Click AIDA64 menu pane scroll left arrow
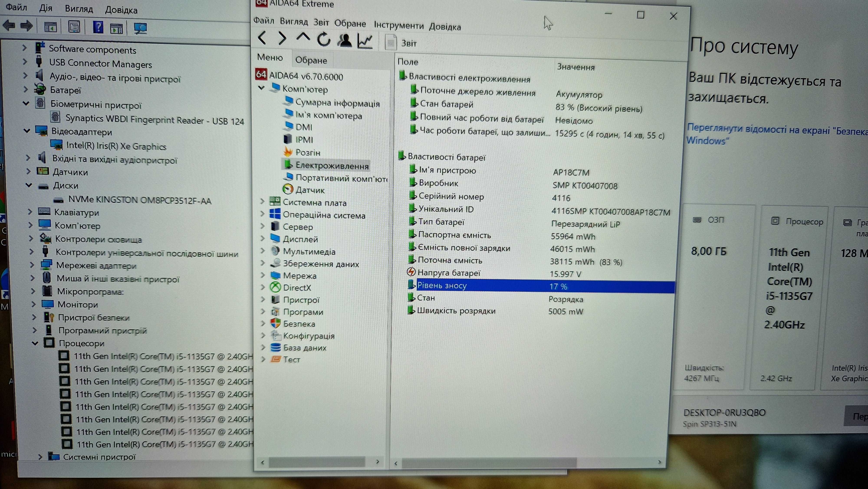The height and width of the screenshot is (489, 868). coord(263,462)
